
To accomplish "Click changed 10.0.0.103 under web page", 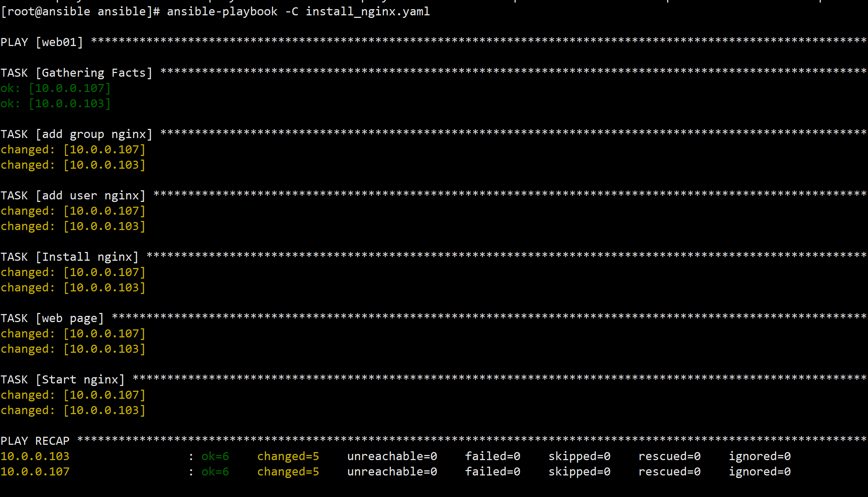I will pos(73,349).
